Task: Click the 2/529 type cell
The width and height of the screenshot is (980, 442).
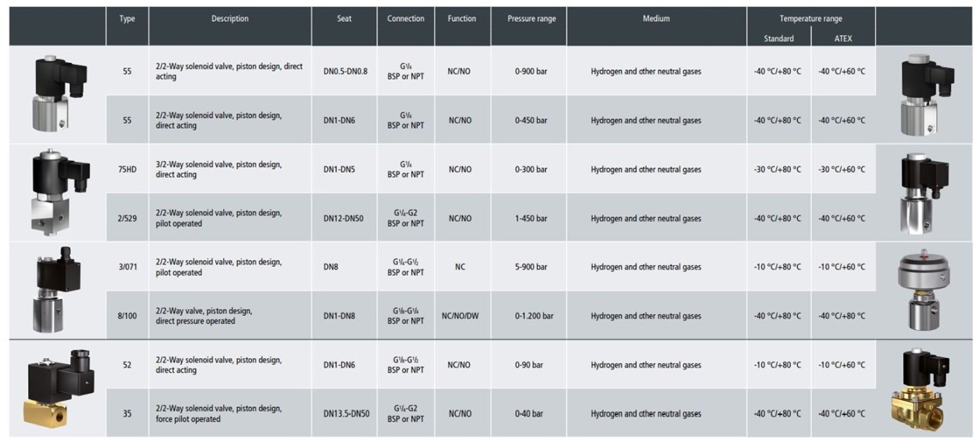Action: [127, 218]
